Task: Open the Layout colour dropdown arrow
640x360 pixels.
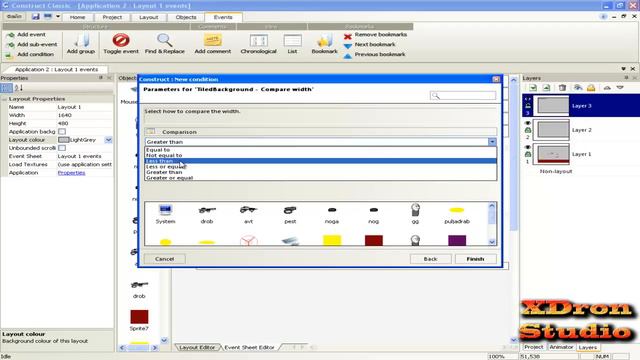Action: (x=108, y=140)
